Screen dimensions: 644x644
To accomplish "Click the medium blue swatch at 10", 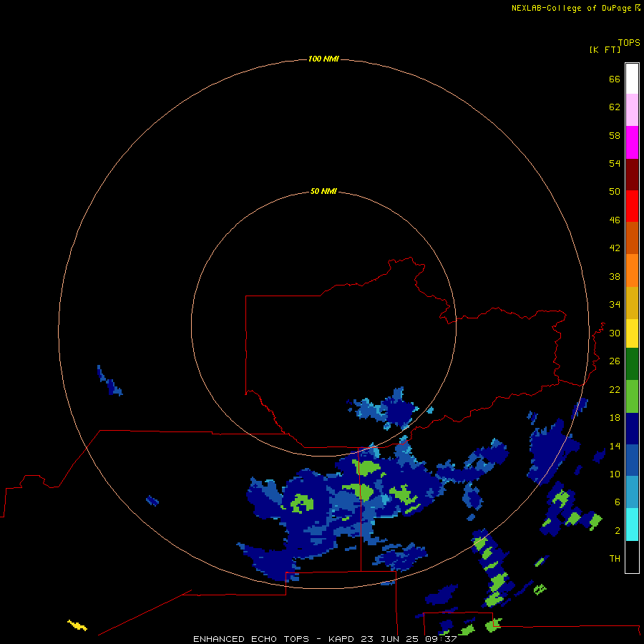I will (x=632, y=460).
